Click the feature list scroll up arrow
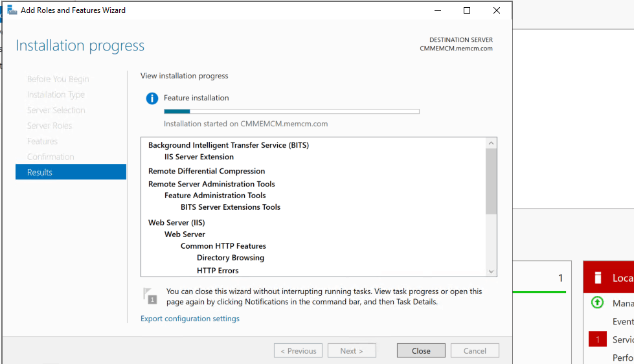Viewport: 634px width, 364px height. pos(492,142)
